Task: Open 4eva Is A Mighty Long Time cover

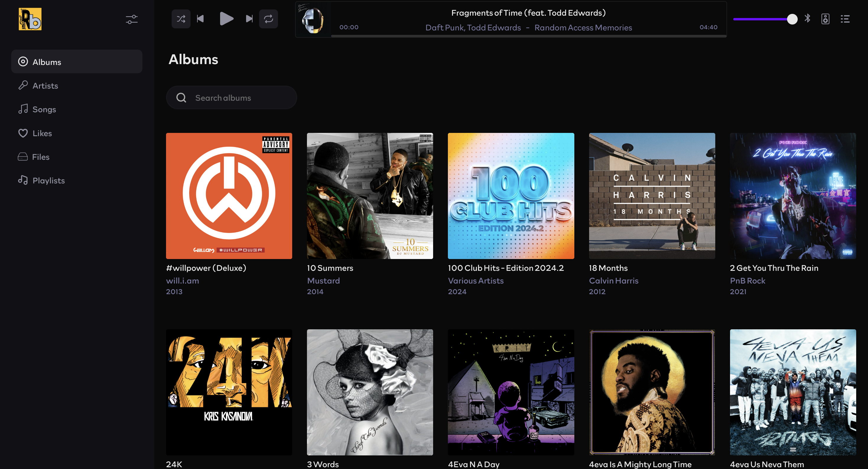Action: click(652, 392)
